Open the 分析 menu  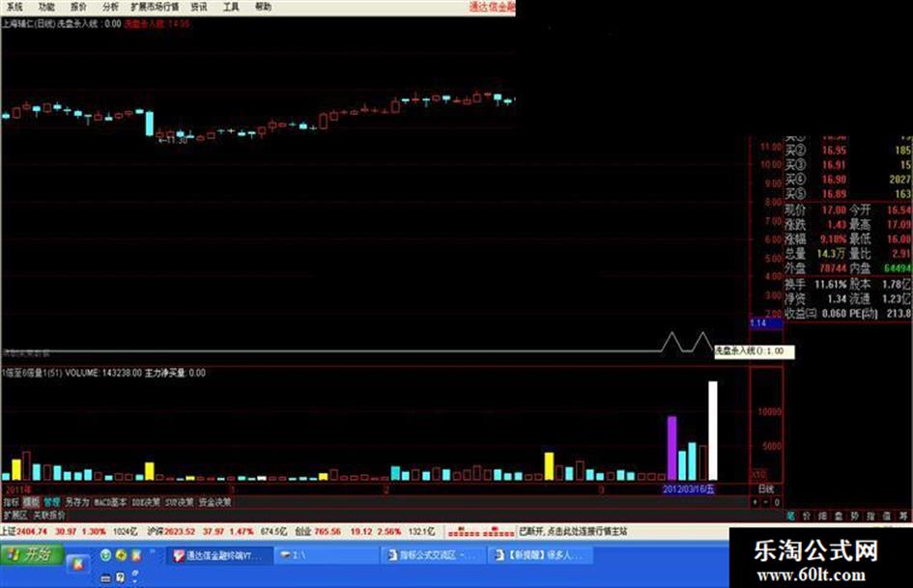coord(110,7)
